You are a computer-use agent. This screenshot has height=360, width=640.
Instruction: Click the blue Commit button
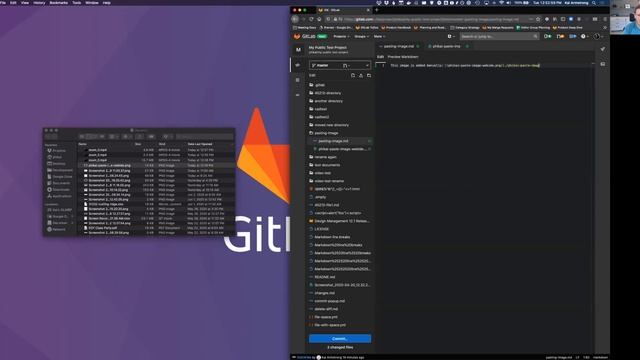click(340, 338)
